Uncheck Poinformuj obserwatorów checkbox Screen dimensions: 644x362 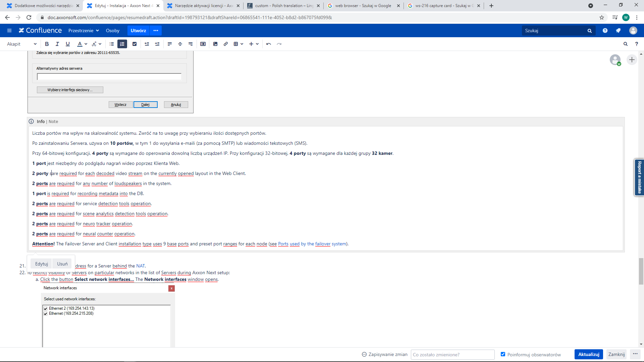coord(503,354)
